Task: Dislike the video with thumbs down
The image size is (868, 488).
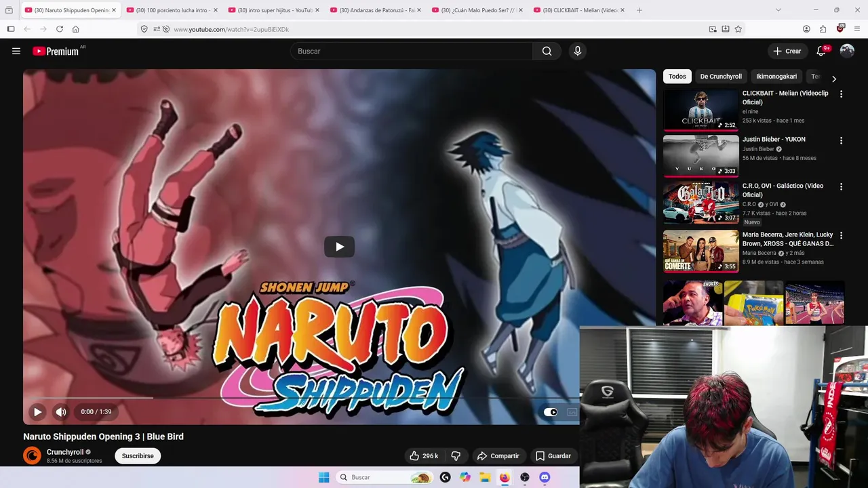Action: [456, 456]
